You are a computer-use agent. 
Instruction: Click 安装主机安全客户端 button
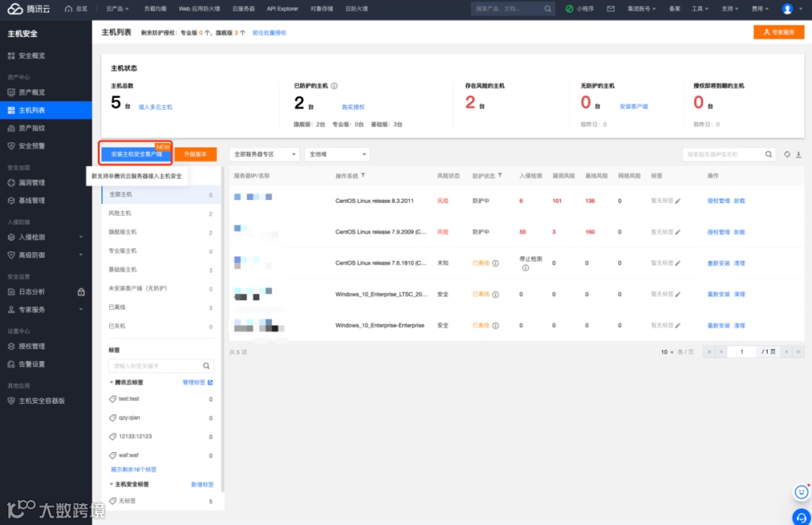136,154
